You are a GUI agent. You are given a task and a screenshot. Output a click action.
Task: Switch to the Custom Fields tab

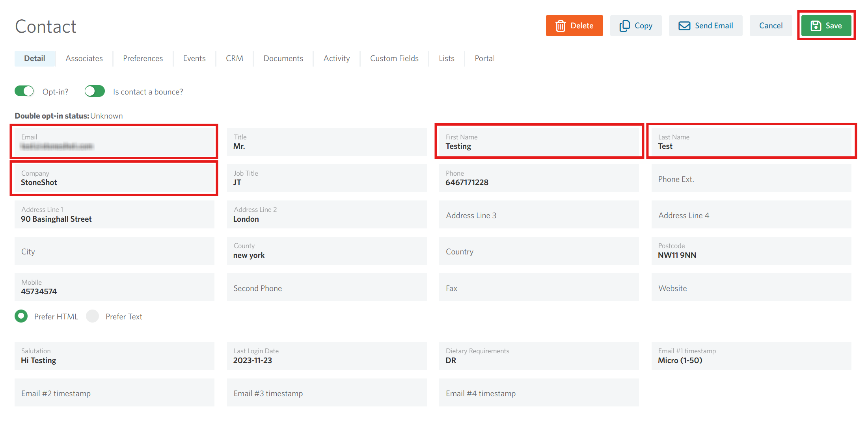(x=394, y=58)
